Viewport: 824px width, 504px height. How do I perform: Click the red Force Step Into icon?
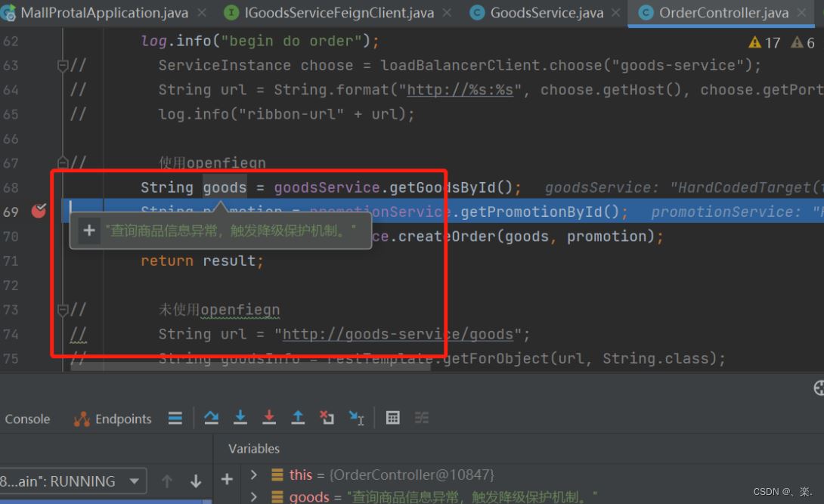pyautogui.click(x=269, y=418)
